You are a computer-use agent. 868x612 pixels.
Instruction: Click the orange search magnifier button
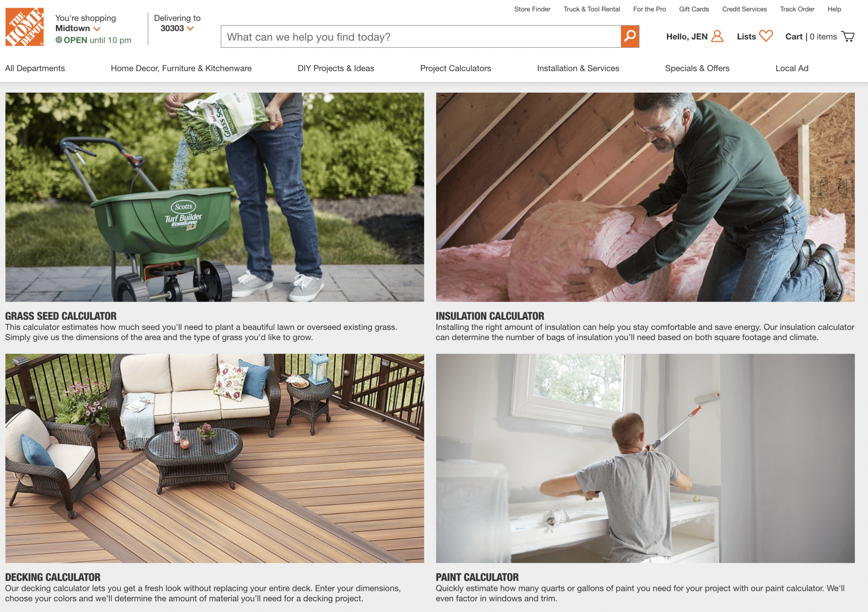pos(630,36)
